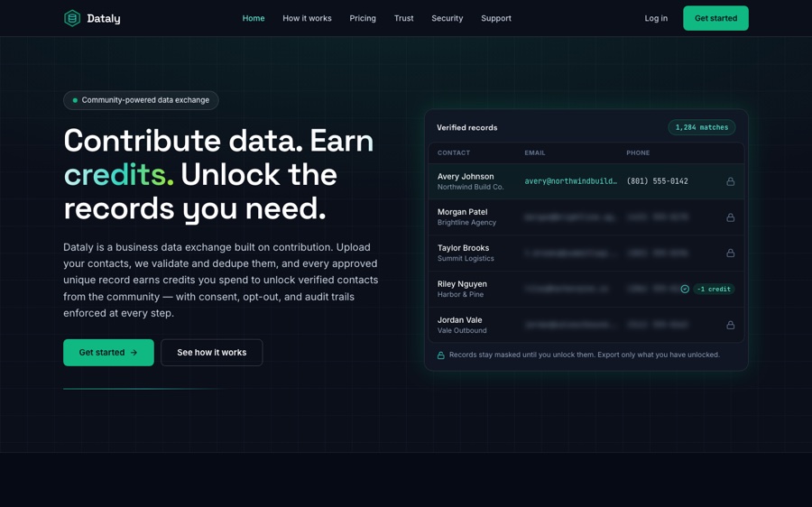Click lock icon on Jordan Vale row
This screenshot has width=812, height=507.
pos(730,326)
